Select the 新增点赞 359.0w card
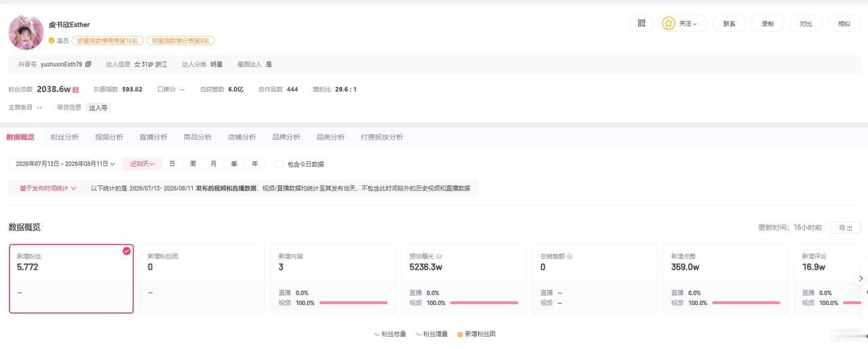Image resolution: width=868 pixels, height=349 pixels. pyautogui.click(x=726, y=279)
